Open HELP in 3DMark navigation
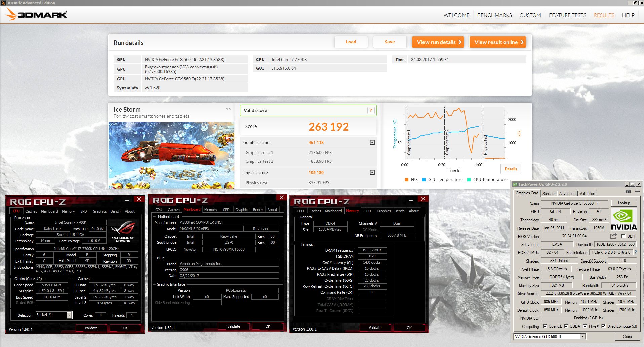This screenshot has height=347, width=644. click(x=628, y=15)
